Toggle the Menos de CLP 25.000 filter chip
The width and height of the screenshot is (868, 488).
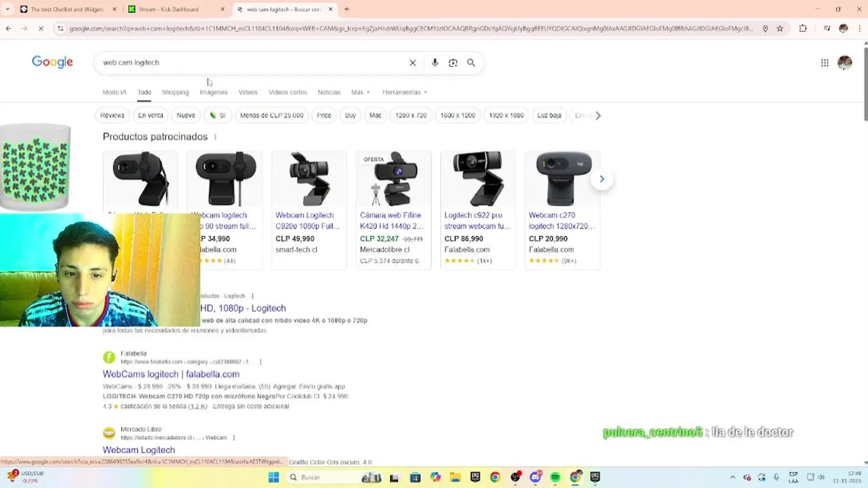tap(271, 115)
